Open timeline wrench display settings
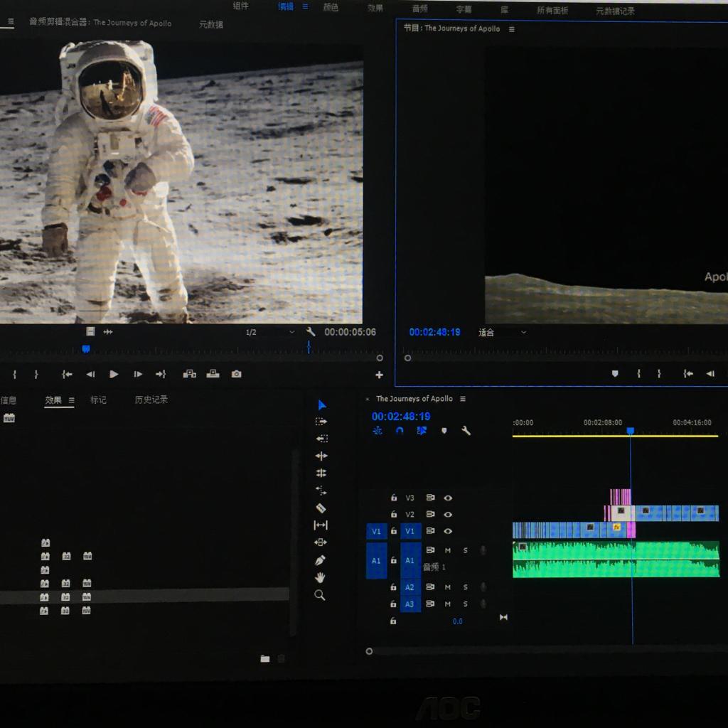The width and height of the screenshot is (728, 728). pyautogui.click(x=466, y=431)
